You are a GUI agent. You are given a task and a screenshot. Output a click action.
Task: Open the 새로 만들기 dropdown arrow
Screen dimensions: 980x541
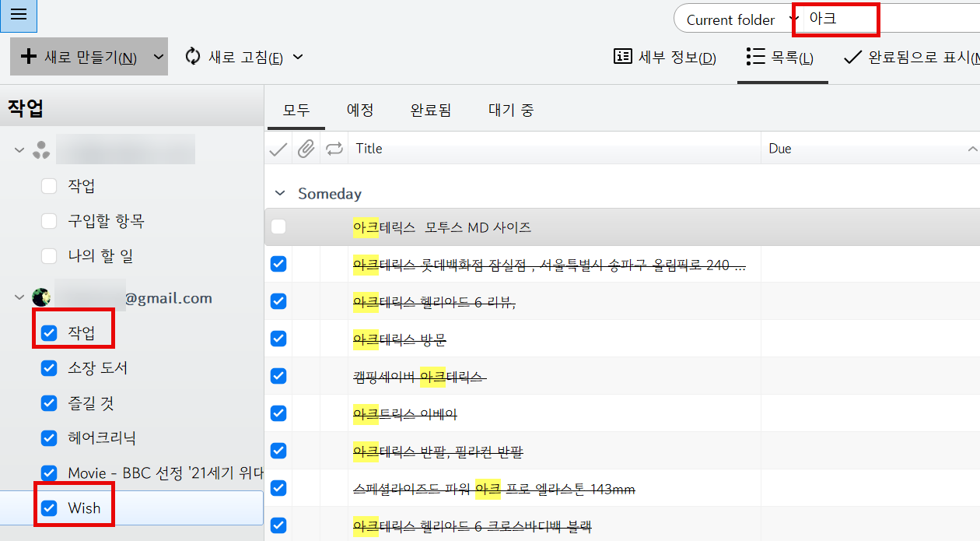(x=158, y=57)
